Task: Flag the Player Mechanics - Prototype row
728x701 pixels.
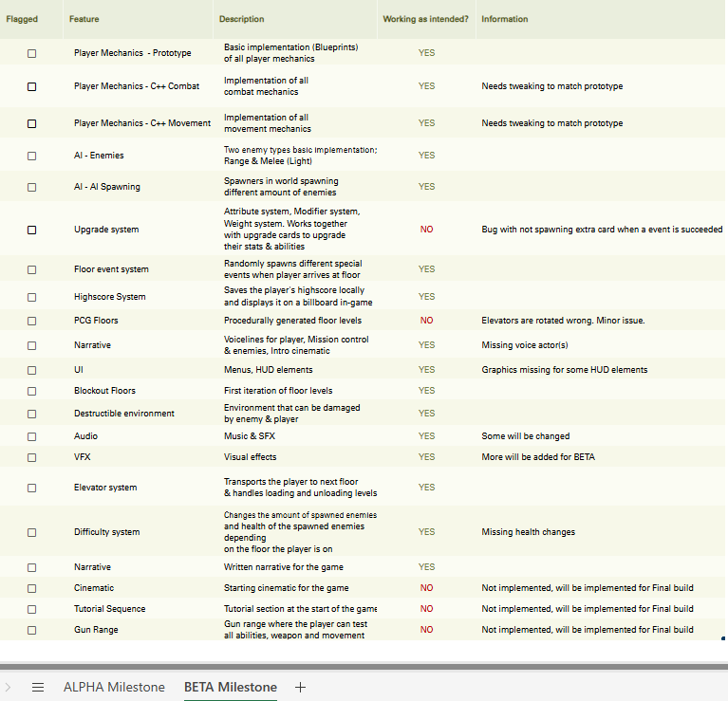Action: click(x=31, y=53)
